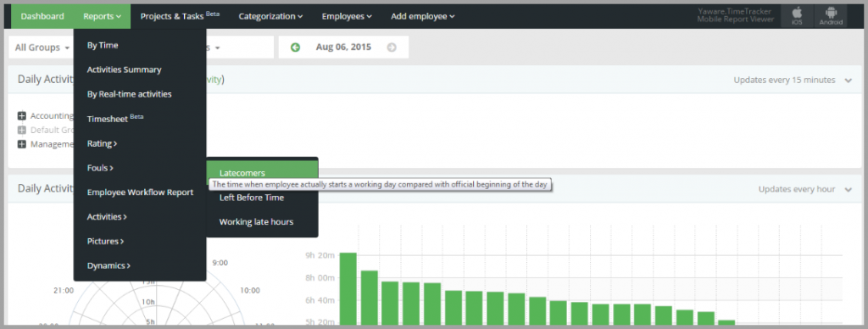The height and width of the screenshot is (329, 868).
Task: Open the Android mobile app link
Action: point(831,16)
